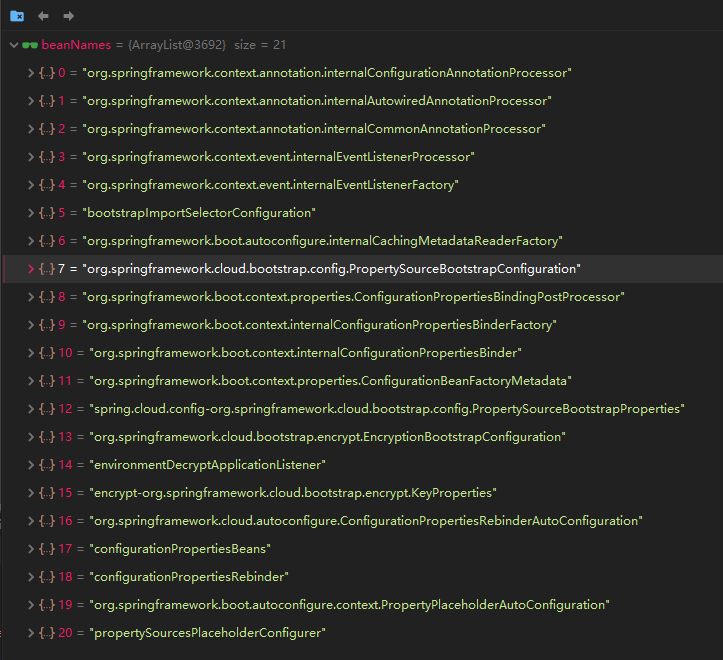Expand element 17 configurationPropertiesBeans
Screen dimensions: 723x660
pyautogui.click(x=30, y=549)
